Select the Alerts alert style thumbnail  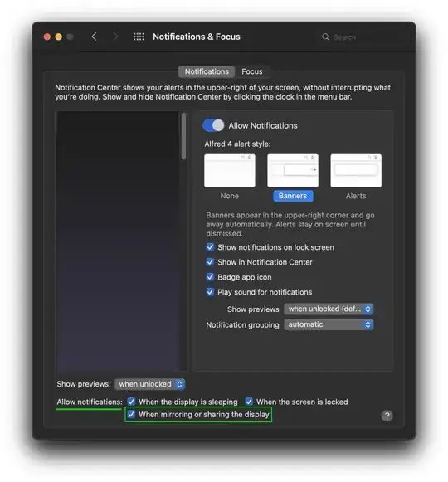(x=356, y=171)
